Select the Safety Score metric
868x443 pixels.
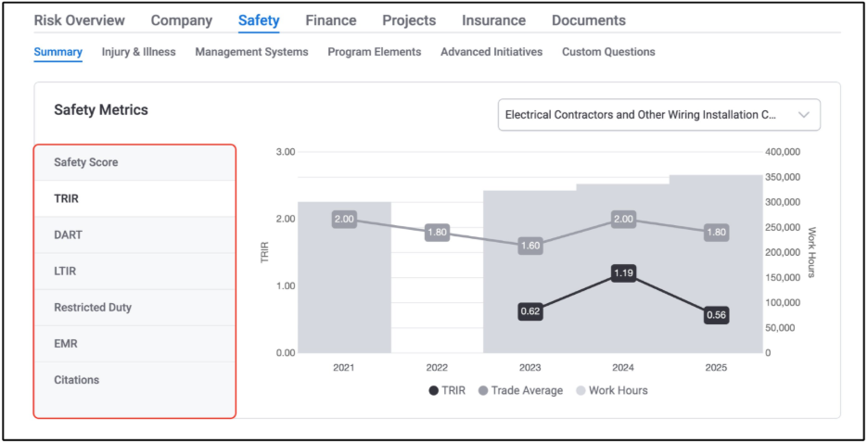click(x=135, y=162)
